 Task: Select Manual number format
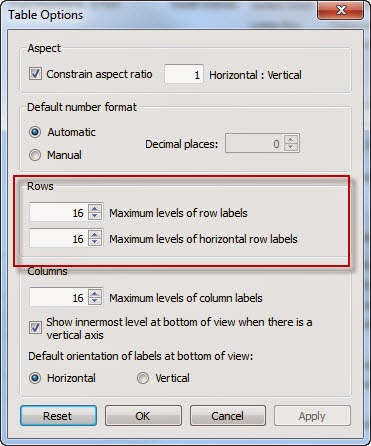[x=35, y=155]
